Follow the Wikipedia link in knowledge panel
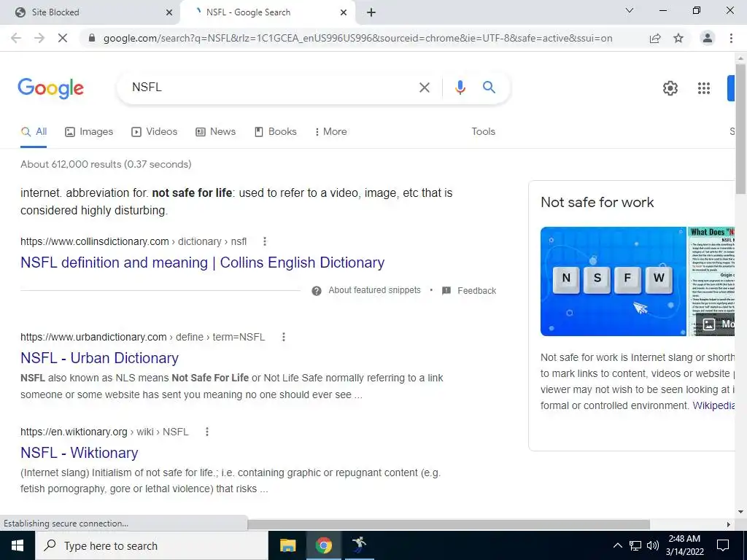This screenshot has height=560, width=747. tap(713, 405)
